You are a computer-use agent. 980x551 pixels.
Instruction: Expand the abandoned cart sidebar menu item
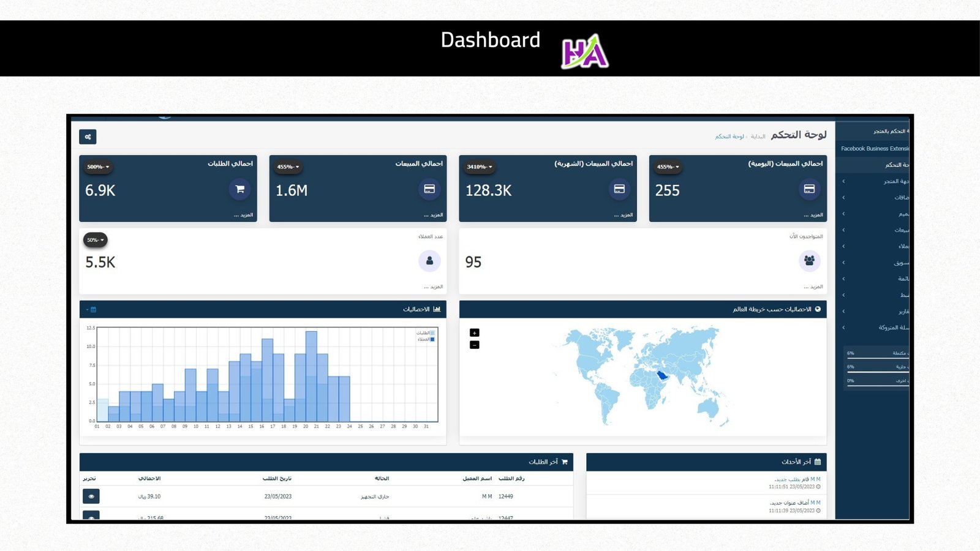click(x=875, y=328)
